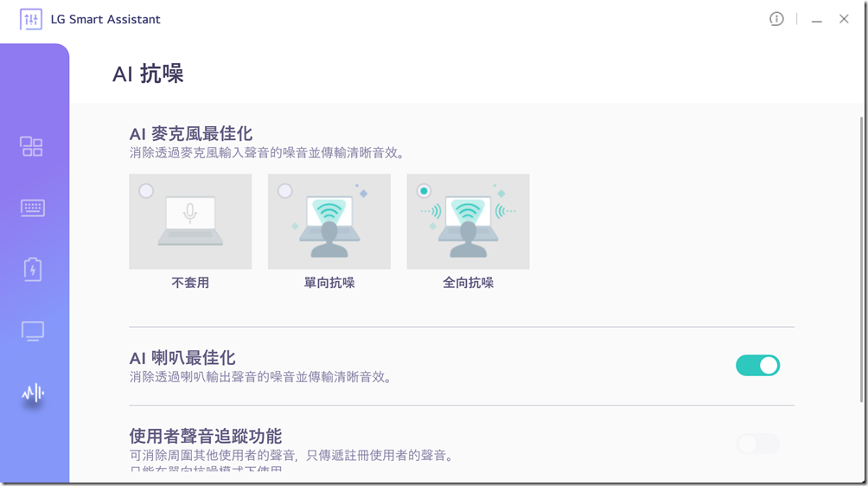Click the LG Smart Assistant logo icon
Image resolution: width=868 pixels, height=486 pixels.
click(31, 19)
